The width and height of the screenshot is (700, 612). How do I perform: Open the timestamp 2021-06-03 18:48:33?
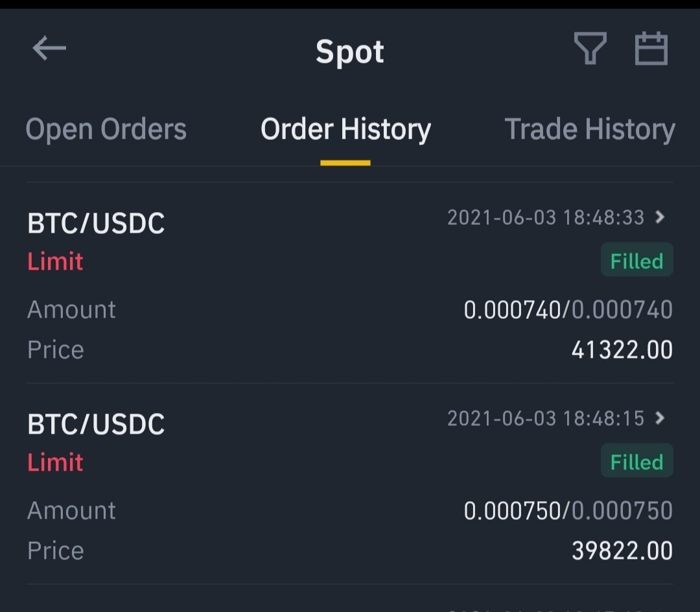(x=546, y=217)
